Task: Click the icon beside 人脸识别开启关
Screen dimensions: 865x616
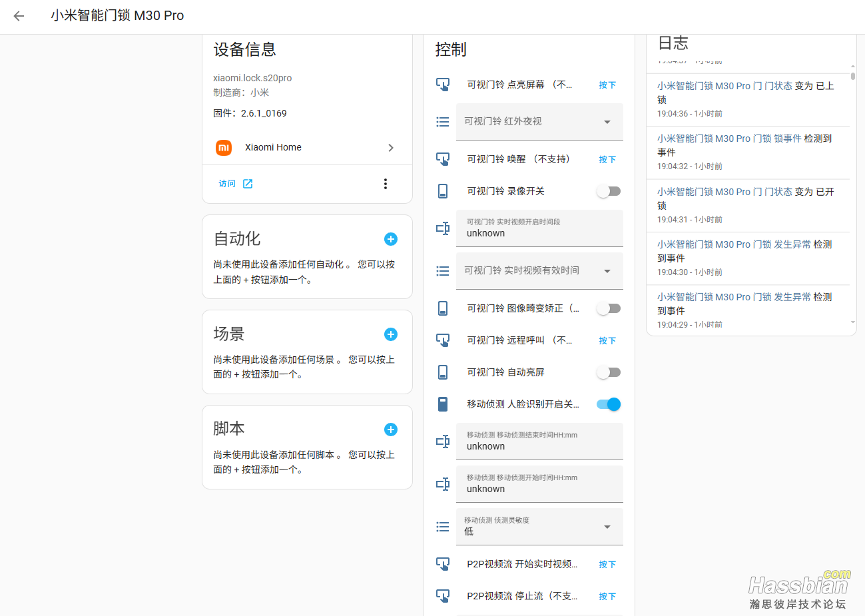Action: [443, 404]
